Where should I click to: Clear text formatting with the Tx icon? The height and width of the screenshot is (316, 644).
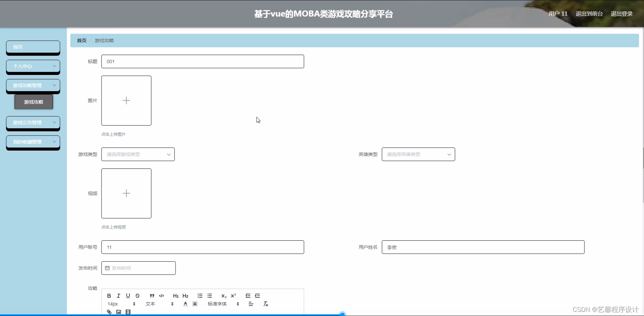[x=265, y=304]
